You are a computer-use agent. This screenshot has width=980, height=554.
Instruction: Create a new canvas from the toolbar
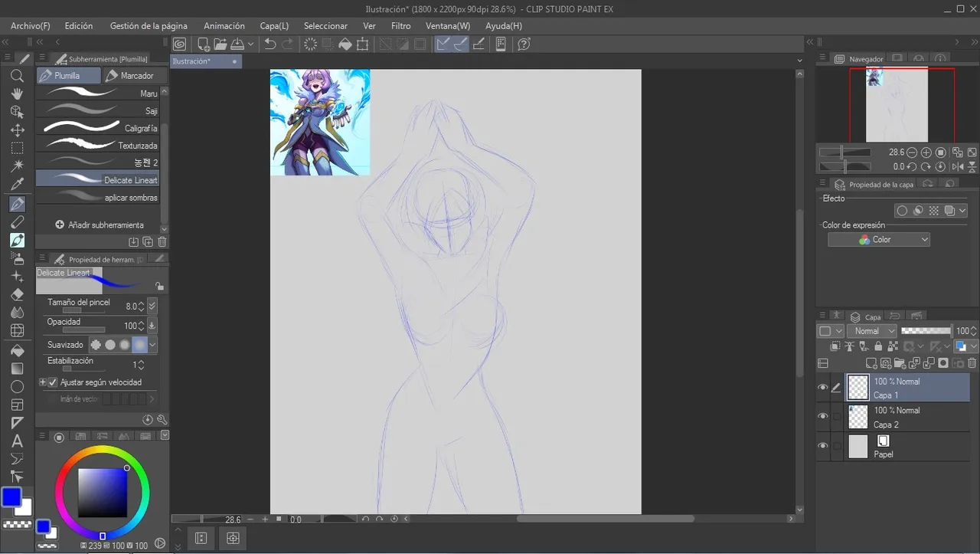pyautogui.click(x=204, y=44)
